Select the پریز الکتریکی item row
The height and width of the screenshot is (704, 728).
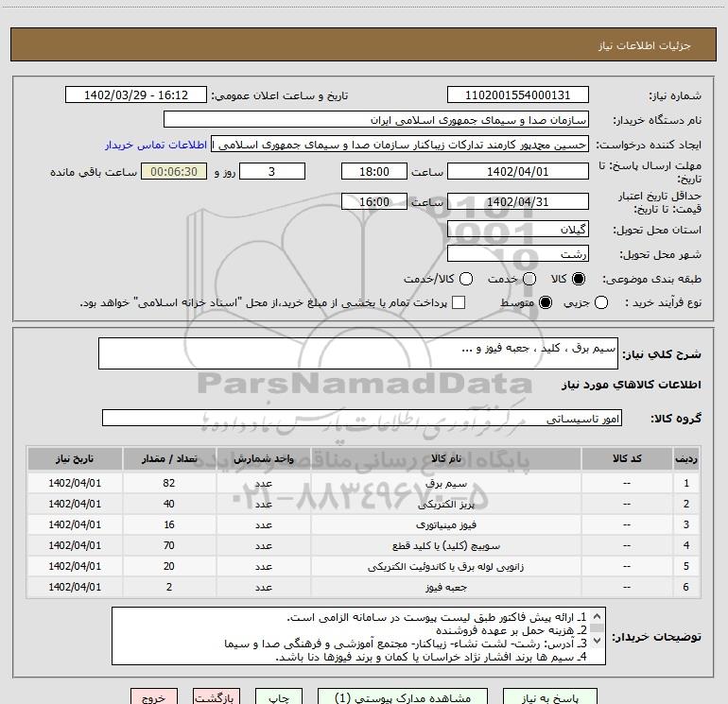tap(364, 504)
